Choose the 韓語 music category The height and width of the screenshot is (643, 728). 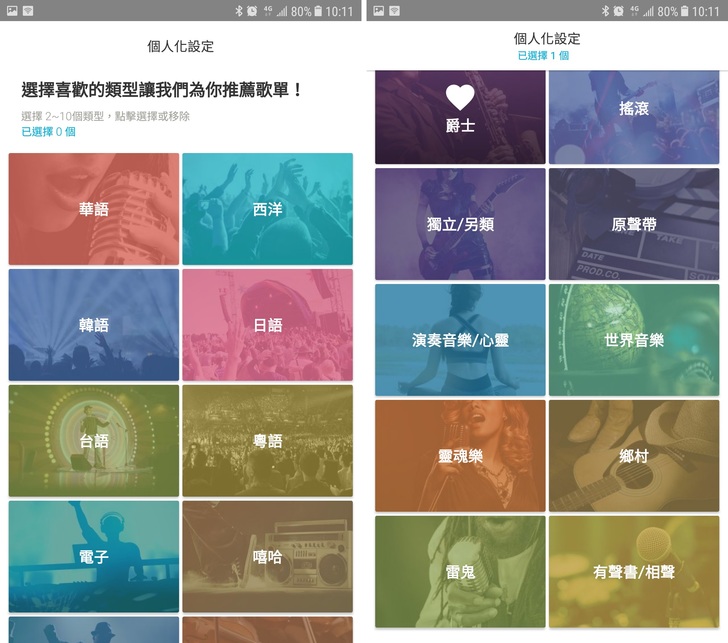[93, 325]
